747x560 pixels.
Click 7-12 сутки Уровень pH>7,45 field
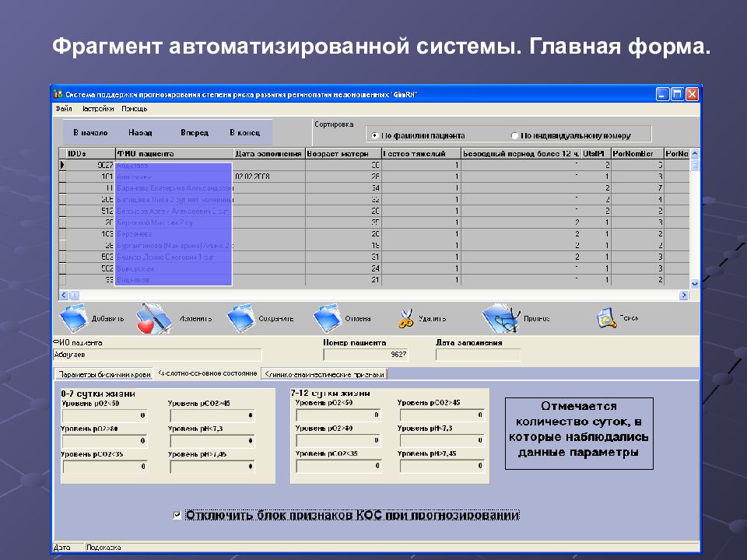click(443, 466)
